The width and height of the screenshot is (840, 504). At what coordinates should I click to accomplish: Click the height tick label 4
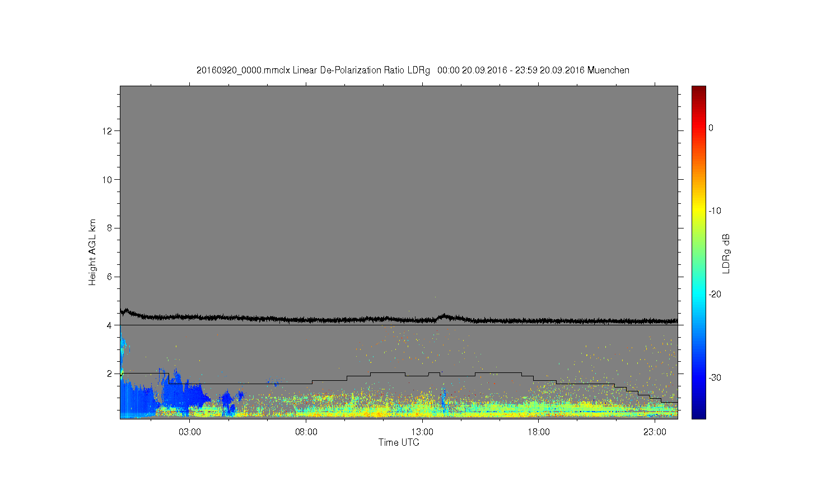click(x=109, y=325)
